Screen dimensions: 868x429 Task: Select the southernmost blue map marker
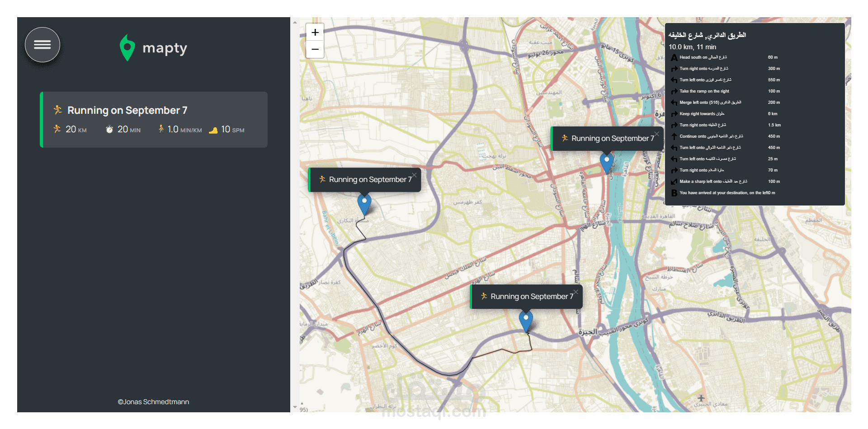click(x=525, y=321)
